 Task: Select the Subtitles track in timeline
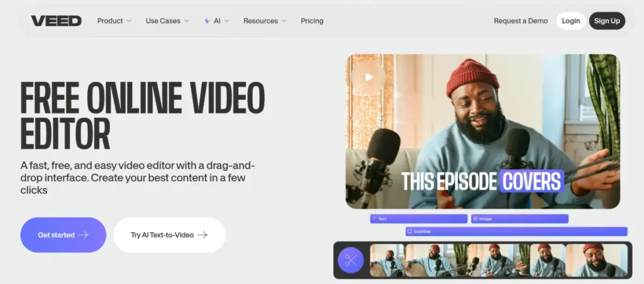click(x=516, y=232)
